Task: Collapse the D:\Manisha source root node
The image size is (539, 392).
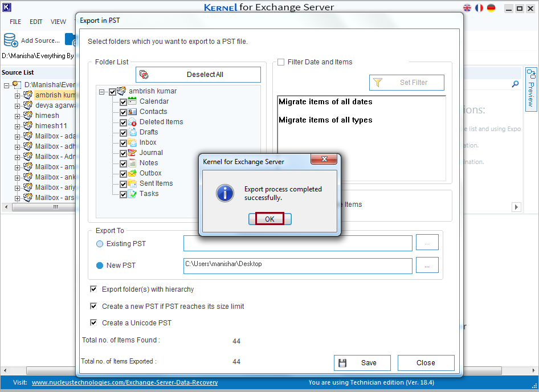Action: pyautogui.click(x=6, y=85)
